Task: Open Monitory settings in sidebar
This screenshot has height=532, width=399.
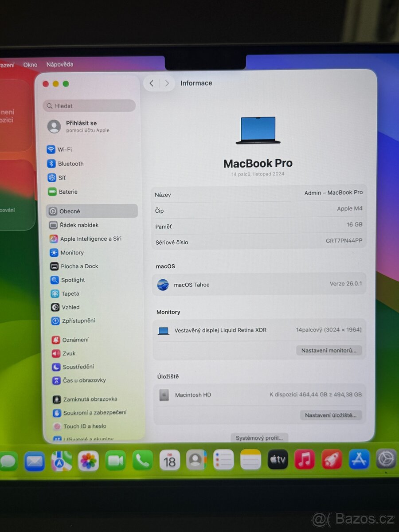Action: [67, 253]
